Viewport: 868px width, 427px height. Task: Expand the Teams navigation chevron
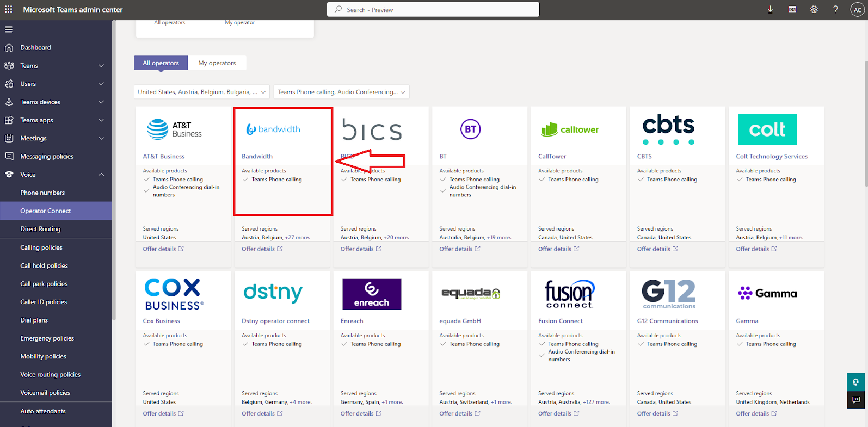pos(101,66)
